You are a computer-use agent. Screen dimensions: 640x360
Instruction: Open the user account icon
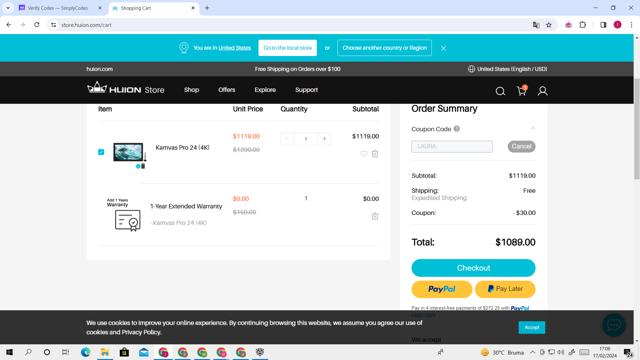pos(542,91)
